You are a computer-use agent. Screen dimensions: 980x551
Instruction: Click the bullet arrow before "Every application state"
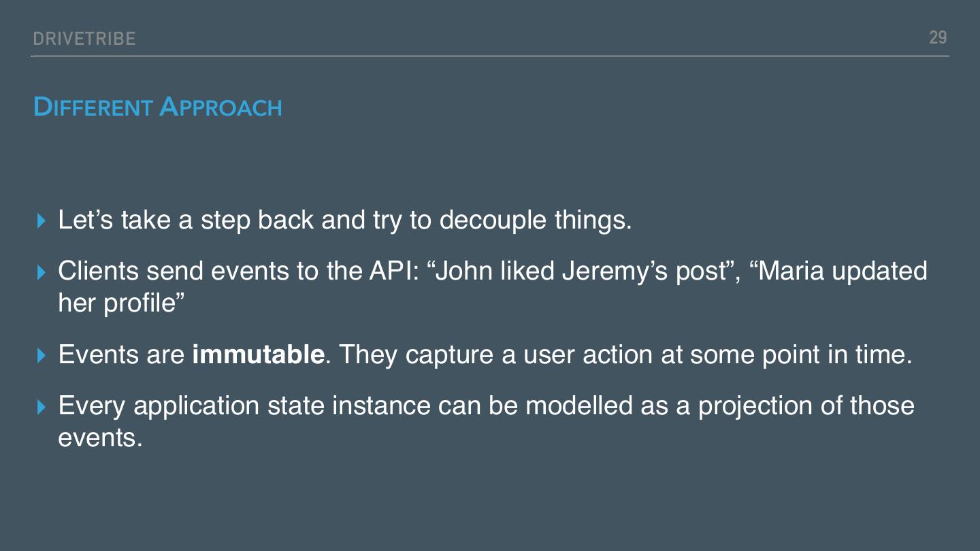(42, 407)
